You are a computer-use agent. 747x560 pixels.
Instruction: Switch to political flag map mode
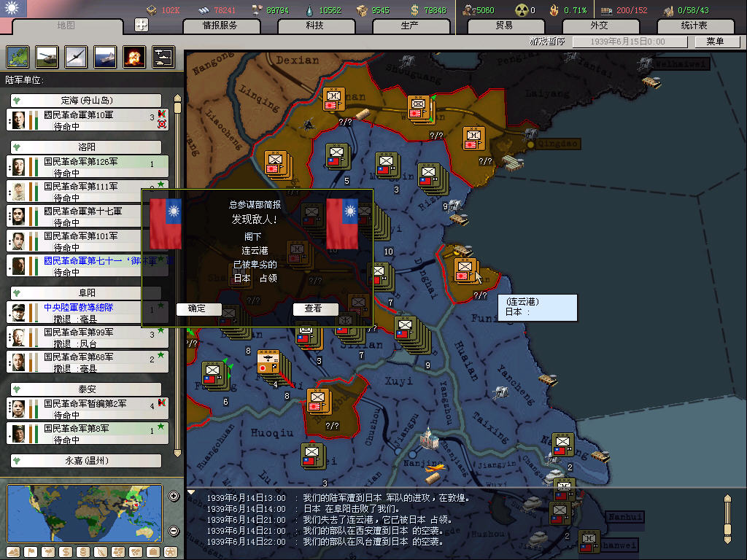click(x=31, y=552)
